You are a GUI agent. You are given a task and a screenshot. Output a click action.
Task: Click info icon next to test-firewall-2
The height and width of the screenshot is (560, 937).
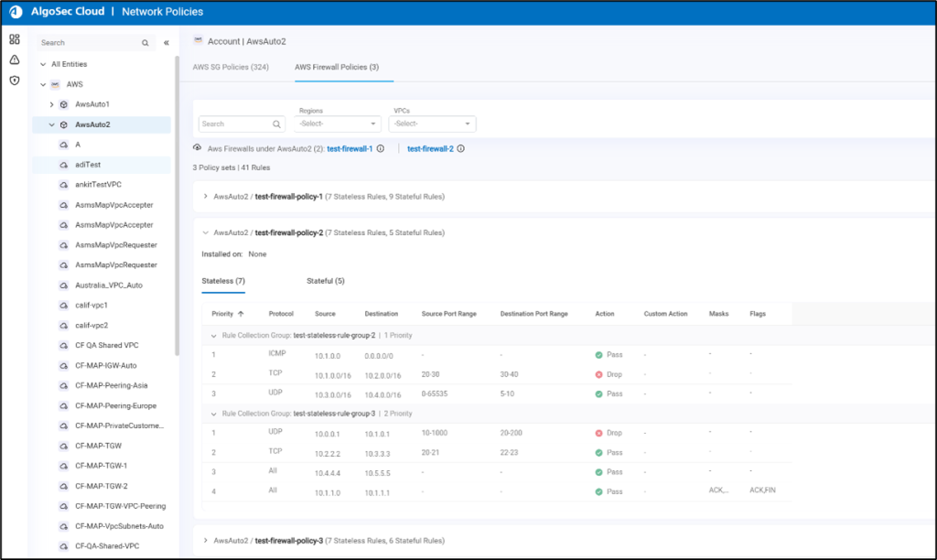pos(460,148)
